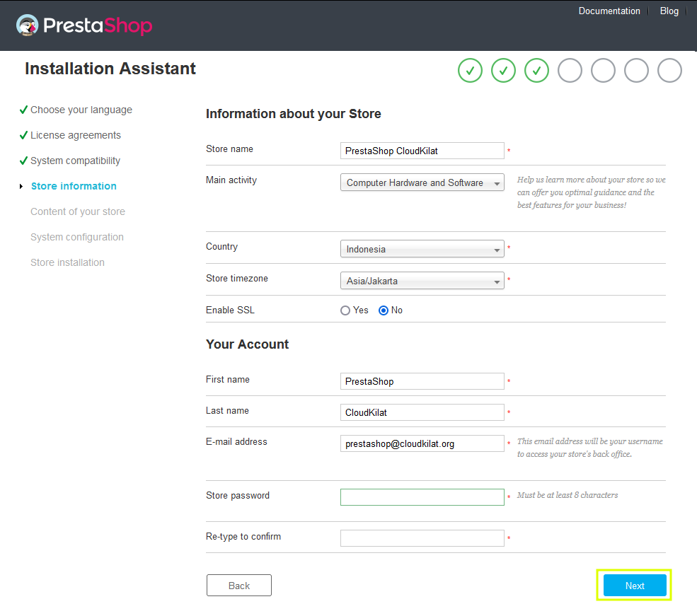Focus the Store password field

(x=422, y=497)
